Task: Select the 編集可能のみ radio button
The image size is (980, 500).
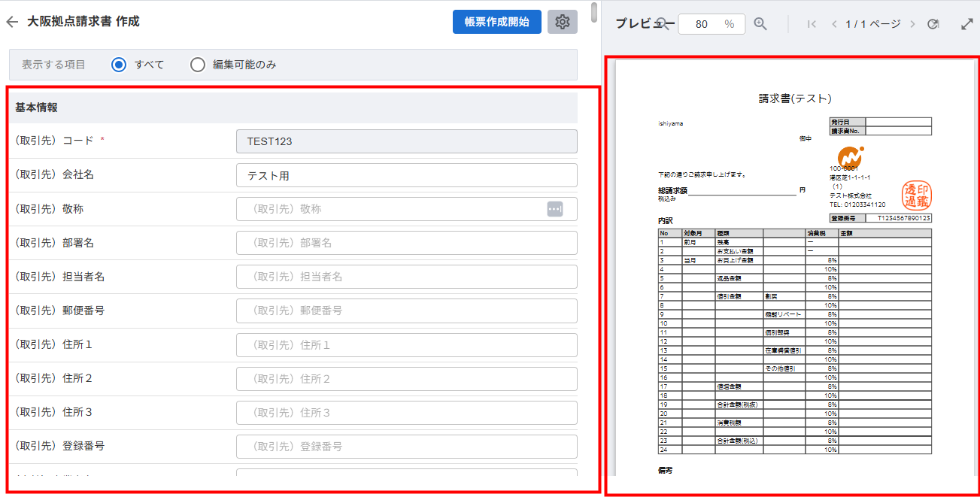Action: click(198, 65)
